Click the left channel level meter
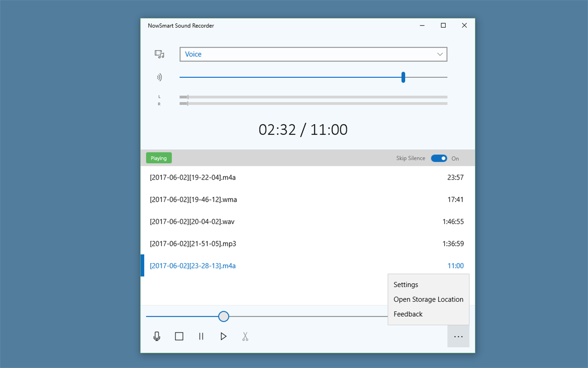Image resolution: width=588 pixels, height=368 pixels. (314, 97)
